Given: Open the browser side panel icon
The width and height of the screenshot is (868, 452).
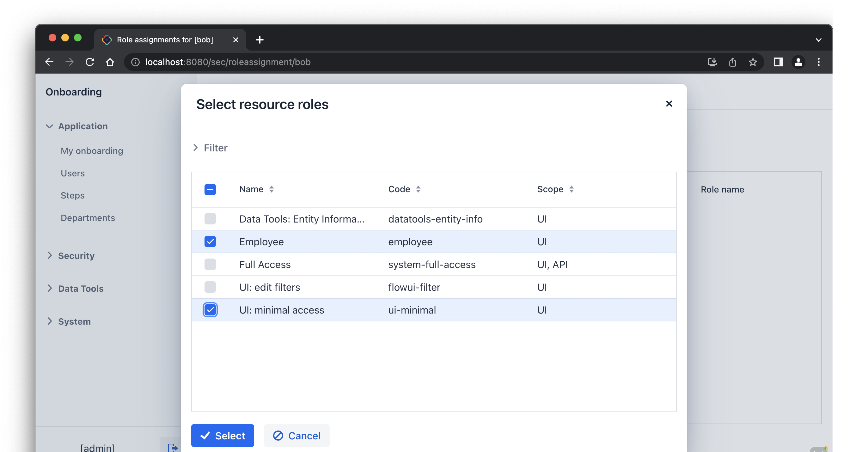Looking at the screenshot, I should 778,62.
